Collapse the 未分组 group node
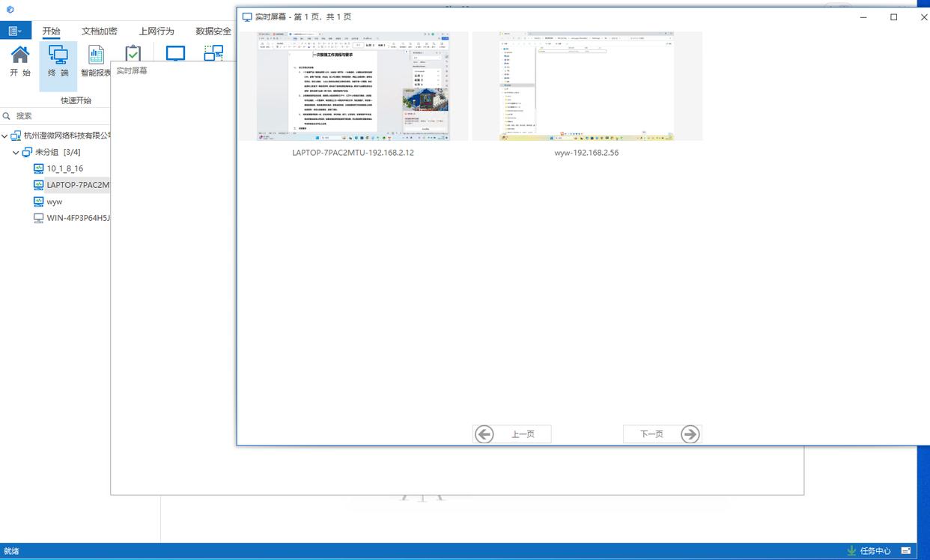The width and height of the screenshot is (930, 560). point(16,153)
